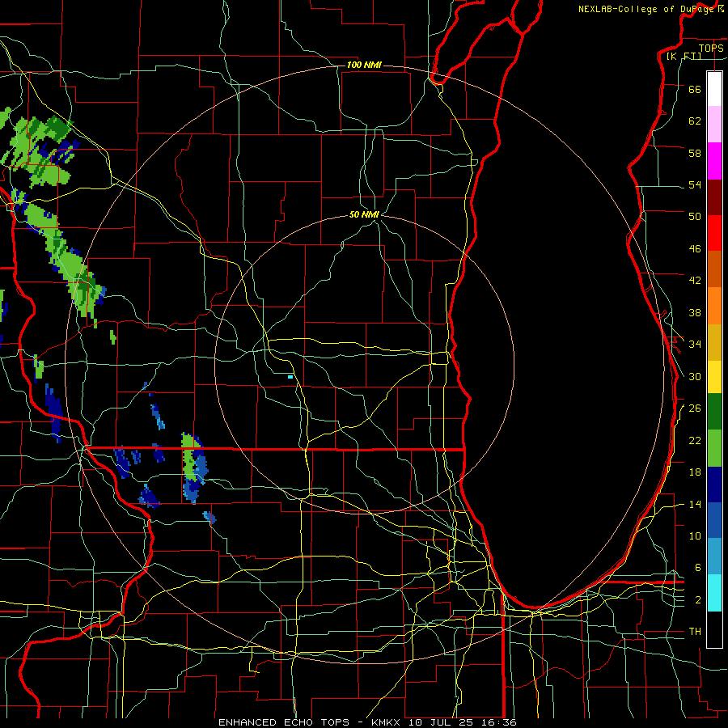This screenshot has width=728, height=728.
Task: Select the dark green legend swatch
Action: tap(714, 412)
